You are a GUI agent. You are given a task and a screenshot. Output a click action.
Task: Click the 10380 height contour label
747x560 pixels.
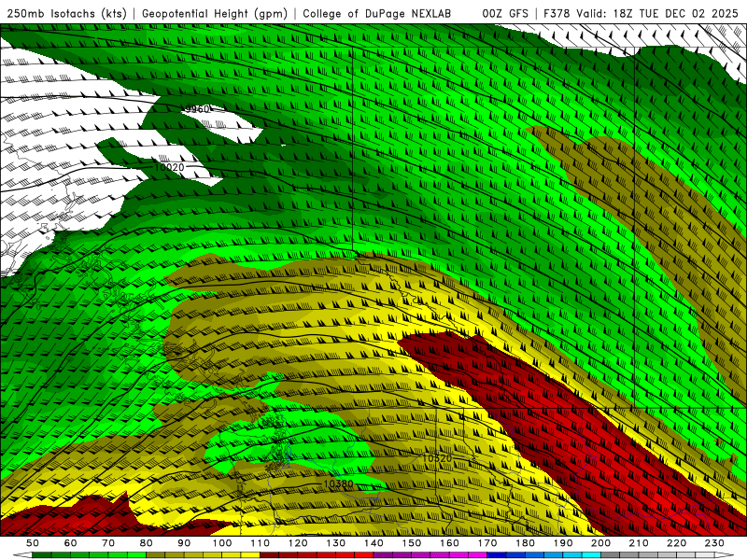[339, 483]
